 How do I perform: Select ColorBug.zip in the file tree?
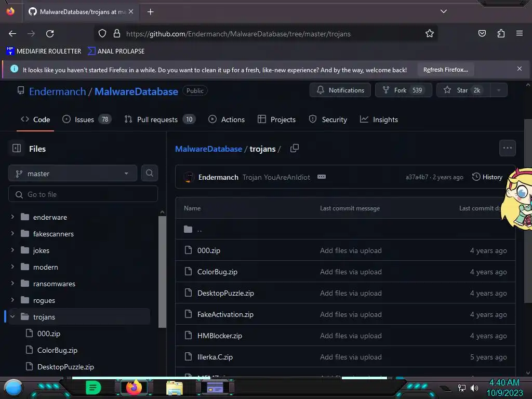tap(57, 350)
